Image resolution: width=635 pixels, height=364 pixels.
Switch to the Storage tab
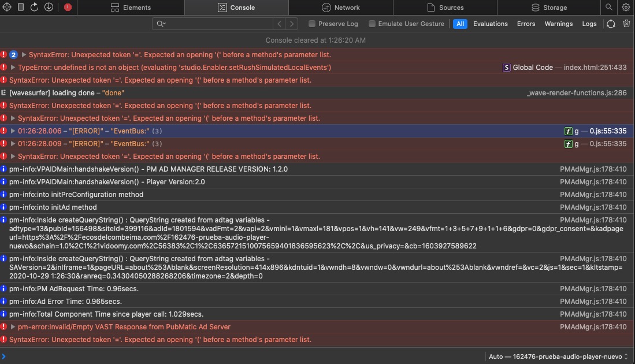click(x=548, y=8)
